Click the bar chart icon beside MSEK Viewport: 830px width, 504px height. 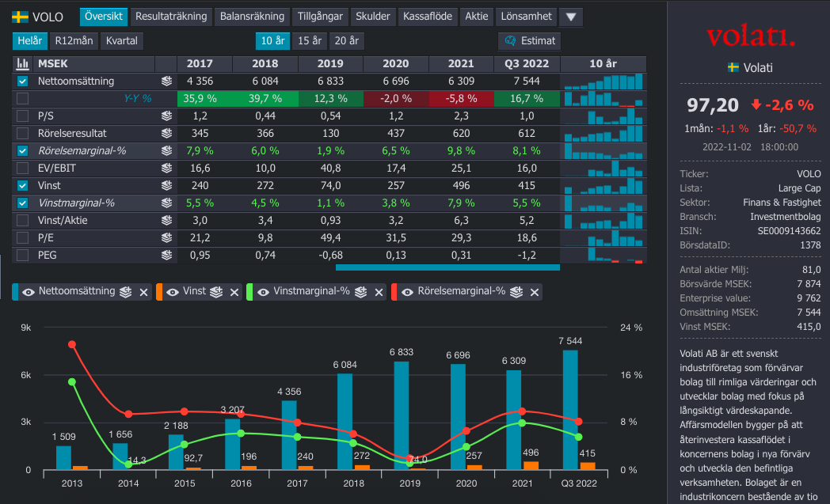coord(22,64)
